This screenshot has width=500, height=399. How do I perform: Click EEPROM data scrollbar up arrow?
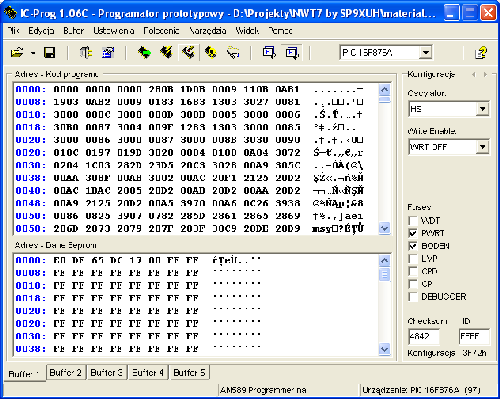click(385, 261)
